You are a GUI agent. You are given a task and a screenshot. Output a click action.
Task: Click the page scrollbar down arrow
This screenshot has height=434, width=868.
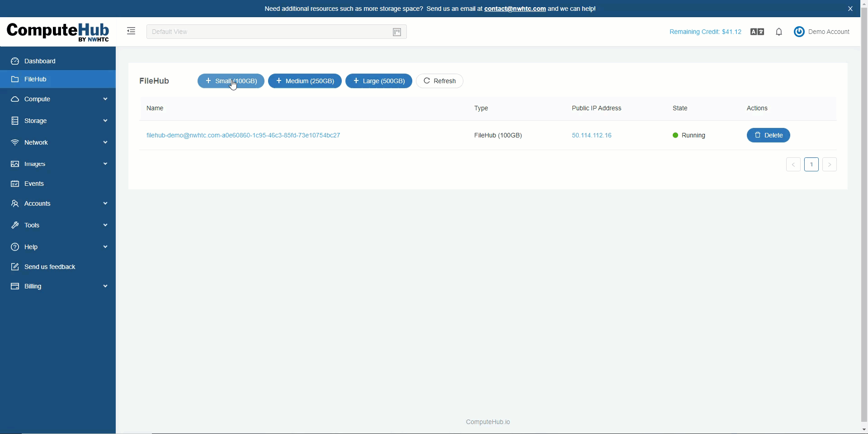[864, 429]
